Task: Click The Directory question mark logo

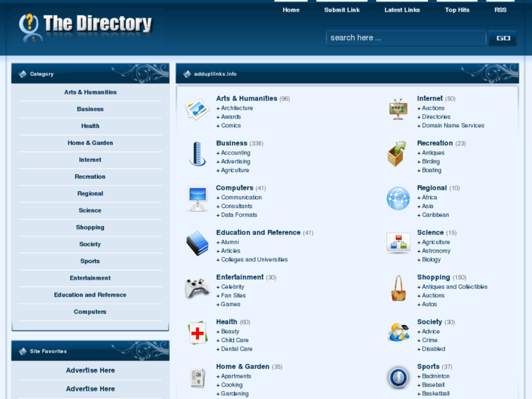Action: tap(29, 27)
